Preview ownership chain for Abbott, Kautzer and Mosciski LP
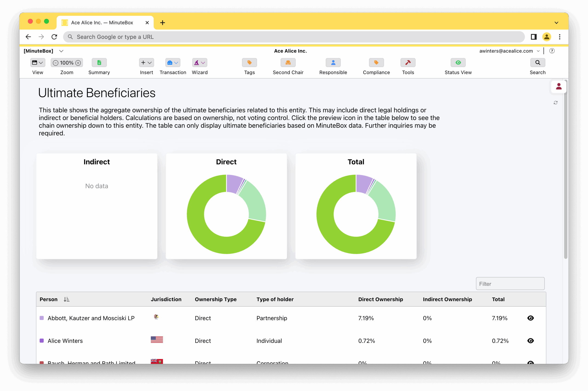Screen dimensions: 588x391 point(530,318)
